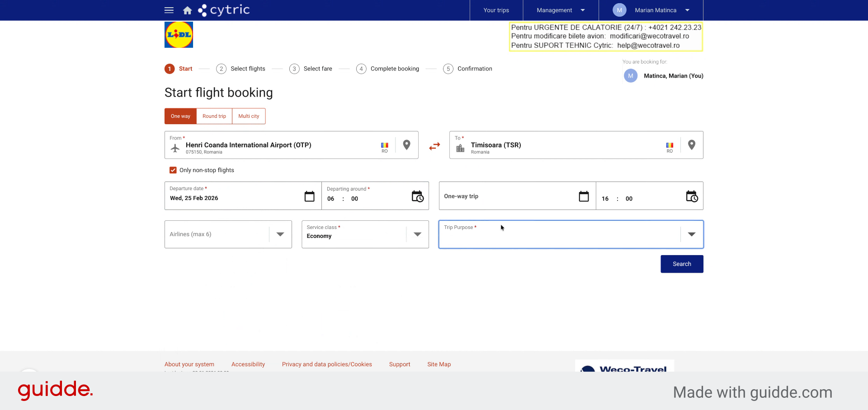This screenshot has width=868, height=410.
Task: Expand Service class dropdown
Action: pos(417,234)
